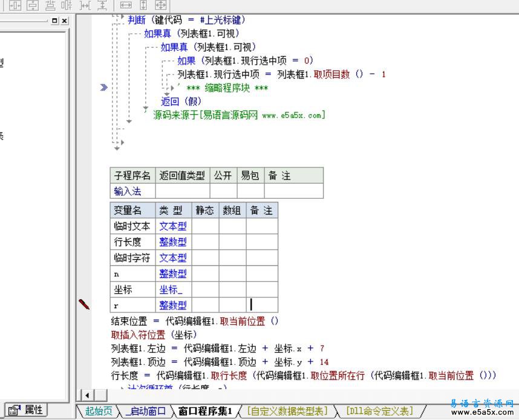Select the 临时字符 variable name cell

pyautogui.click(x=132, y=258)
